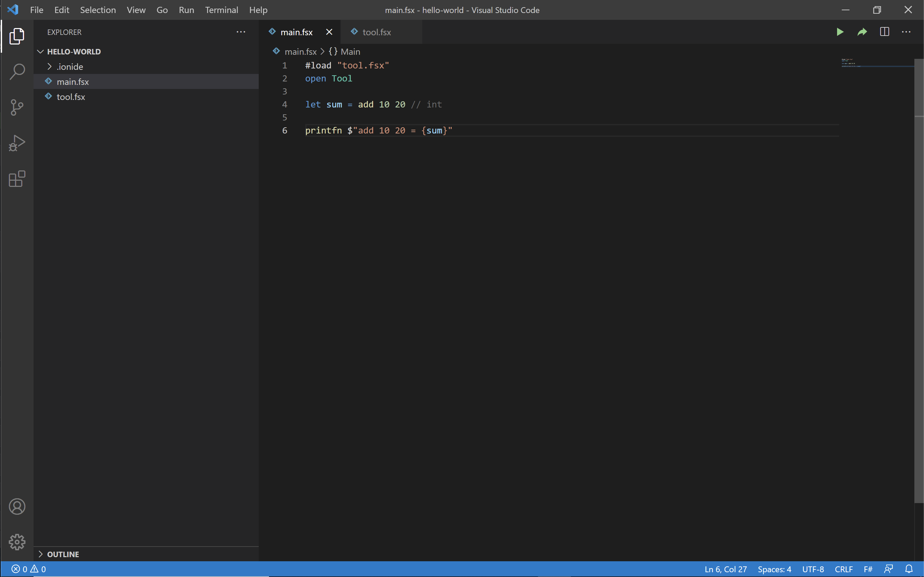Viewport: 924px width, 577px height.
Task: Click errors and warnings count in status bar
Action: tap(29, 569)
